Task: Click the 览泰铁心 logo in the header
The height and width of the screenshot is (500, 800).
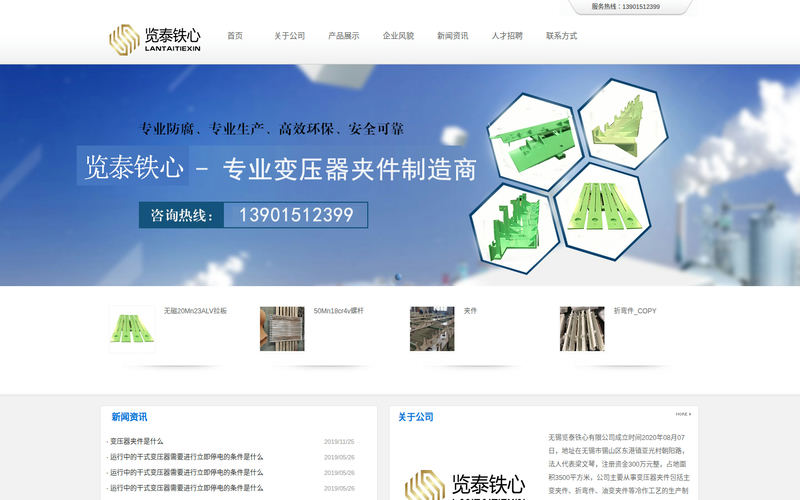Action: coord(155,40)
